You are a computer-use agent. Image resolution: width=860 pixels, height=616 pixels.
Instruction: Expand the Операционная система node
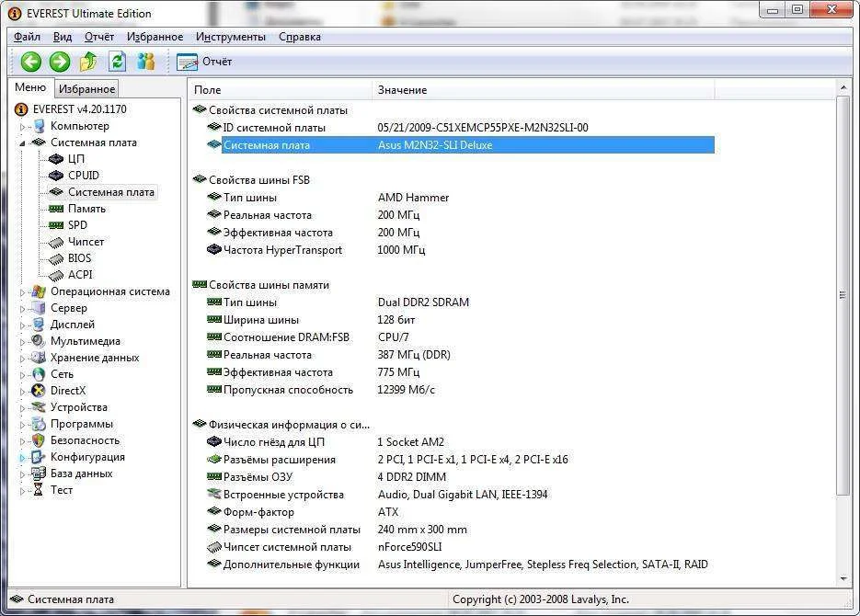coord(22,292)
